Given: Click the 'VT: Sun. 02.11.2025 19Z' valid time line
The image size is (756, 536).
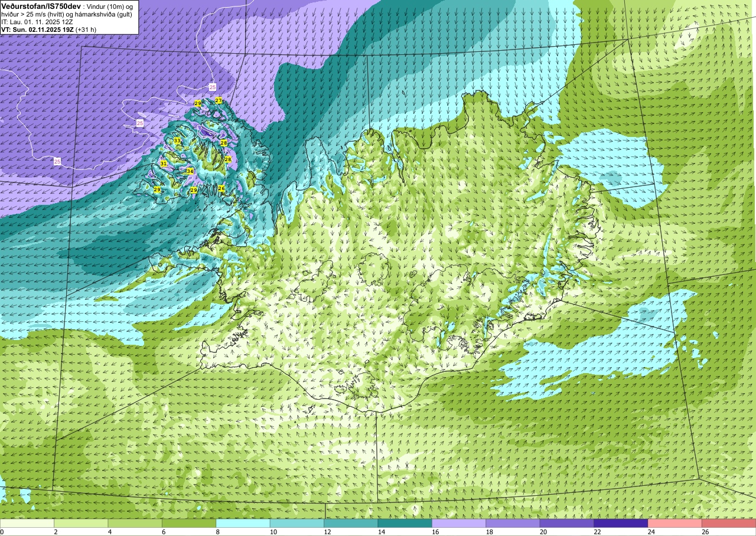Looking at the screenshot, I should coord(48,30).
